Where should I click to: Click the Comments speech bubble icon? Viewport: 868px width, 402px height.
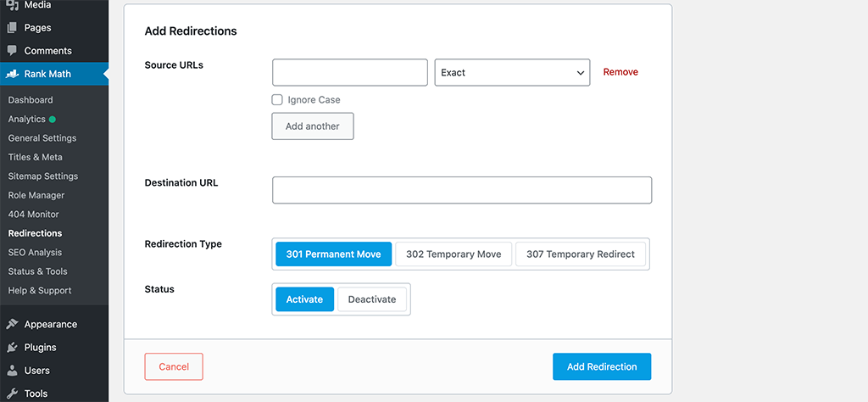click(13, 51)
